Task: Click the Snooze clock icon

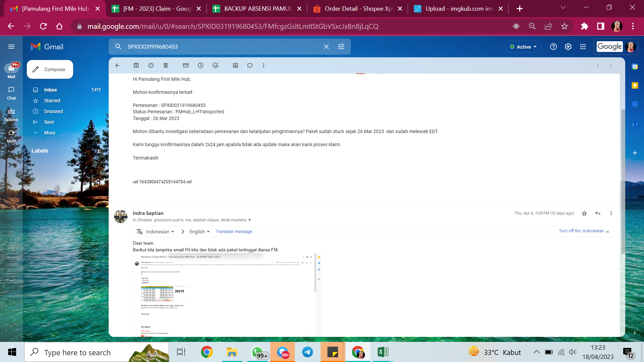Action: coord(201,65)
